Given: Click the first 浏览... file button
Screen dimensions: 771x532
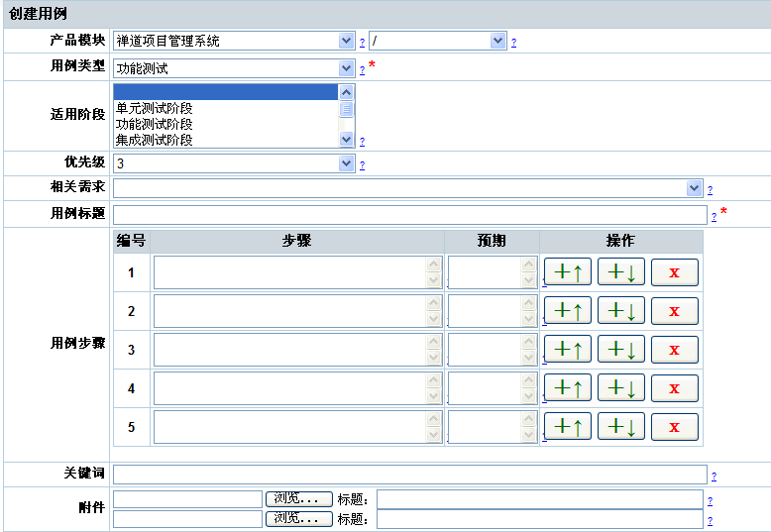Looking at the screenshot, I should coord(299,499).
